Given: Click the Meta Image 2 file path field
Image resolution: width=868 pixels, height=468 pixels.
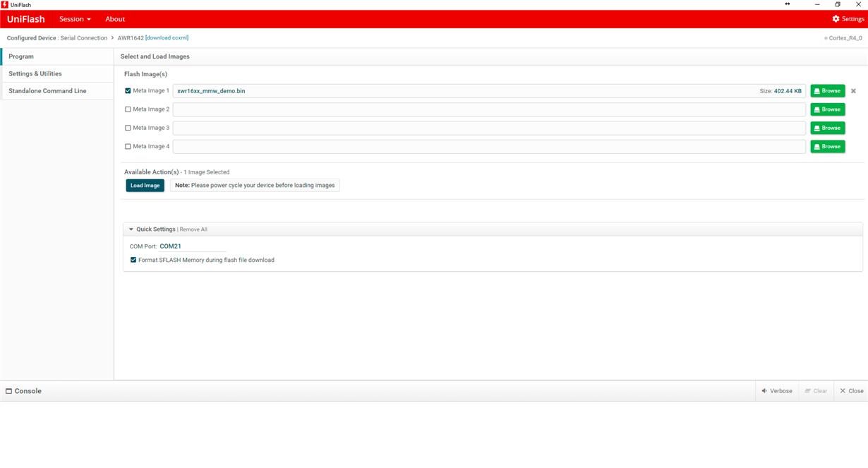Looking at the screenshot, I should click(x=489, y=109).
